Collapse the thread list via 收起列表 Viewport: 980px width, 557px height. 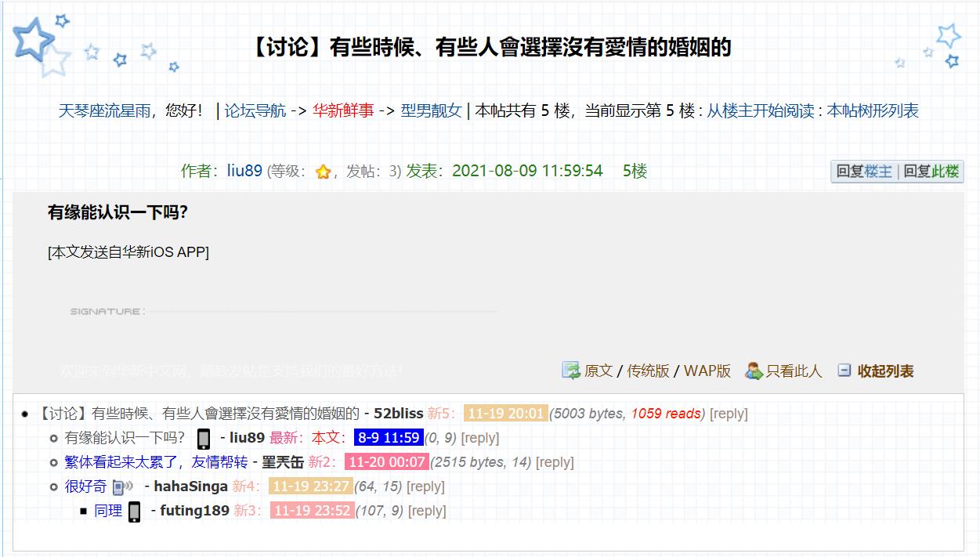click(x=885, y=371)
